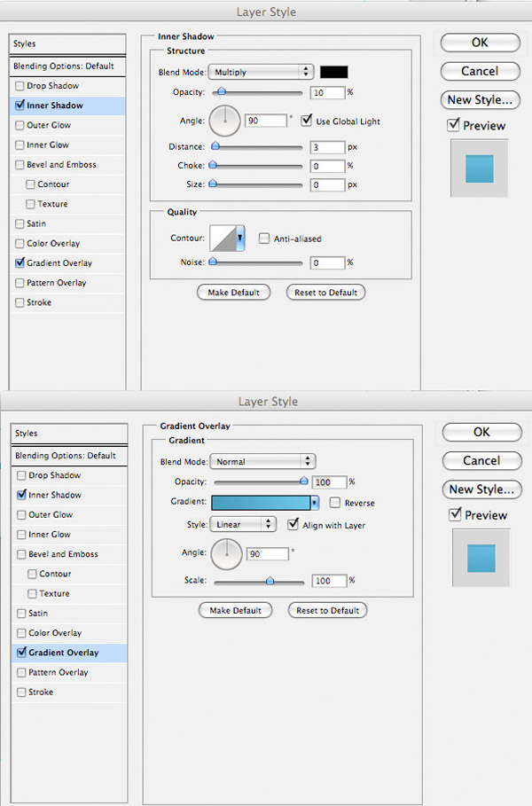Enable Satin checkbox in lower dialog

click(x=21, y=614)
